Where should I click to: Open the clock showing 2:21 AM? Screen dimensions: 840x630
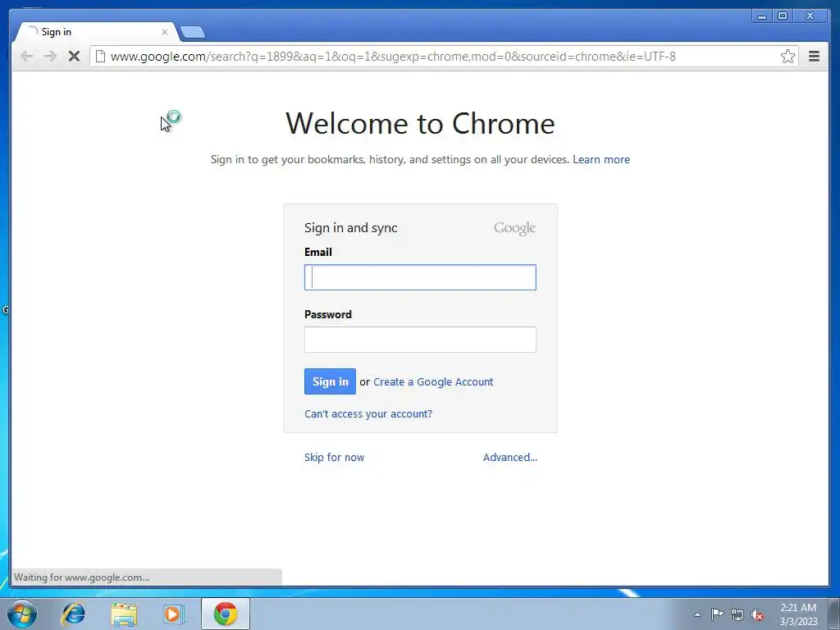798,614
